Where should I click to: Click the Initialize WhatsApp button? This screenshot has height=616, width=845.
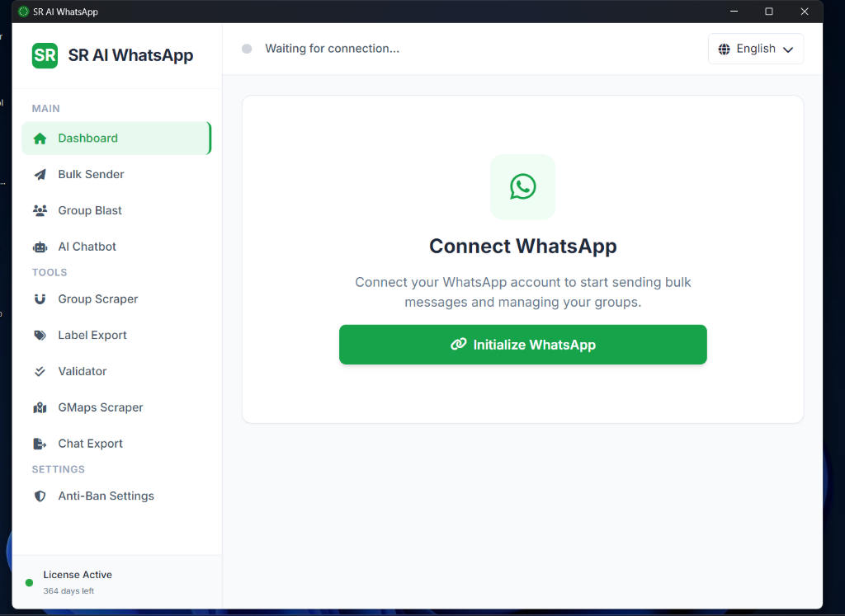[522, 345]
